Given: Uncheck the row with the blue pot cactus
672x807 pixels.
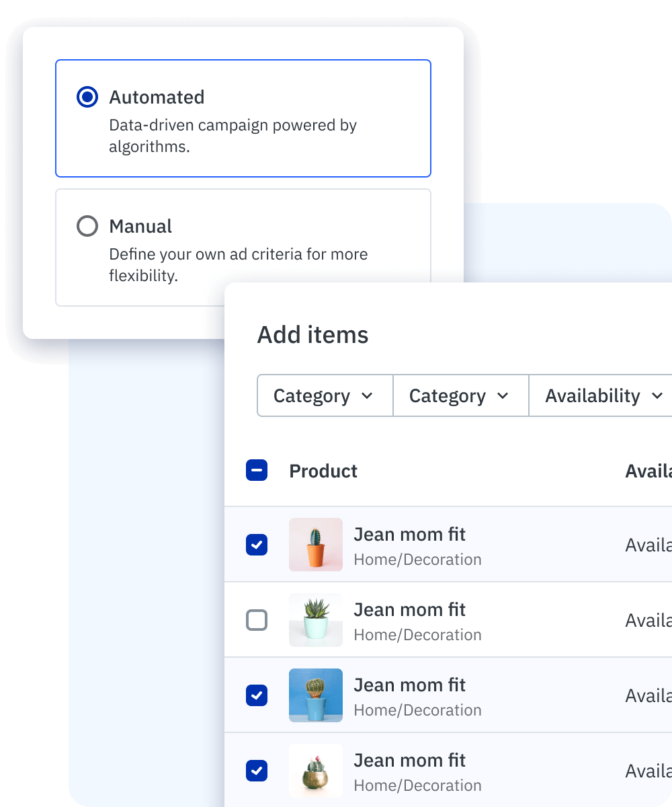Looking at the screenshot, I should coord(257,695).
